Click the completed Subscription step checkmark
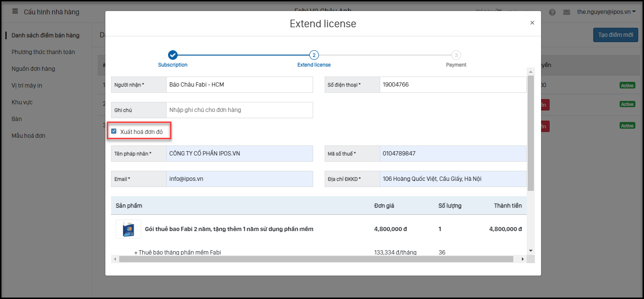This screenshot has height=299, width=644. pyautogui.click(x=173, y=55)
